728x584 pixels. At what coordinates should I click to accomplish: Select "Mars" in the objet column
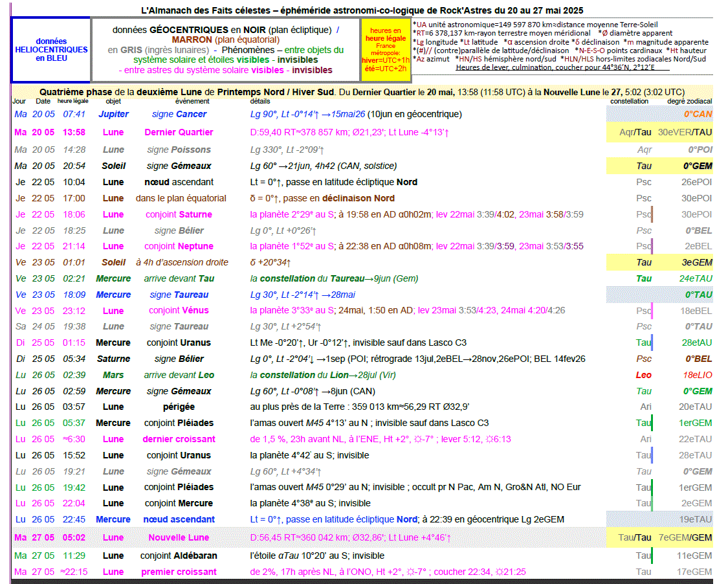[x=113, y=375]
